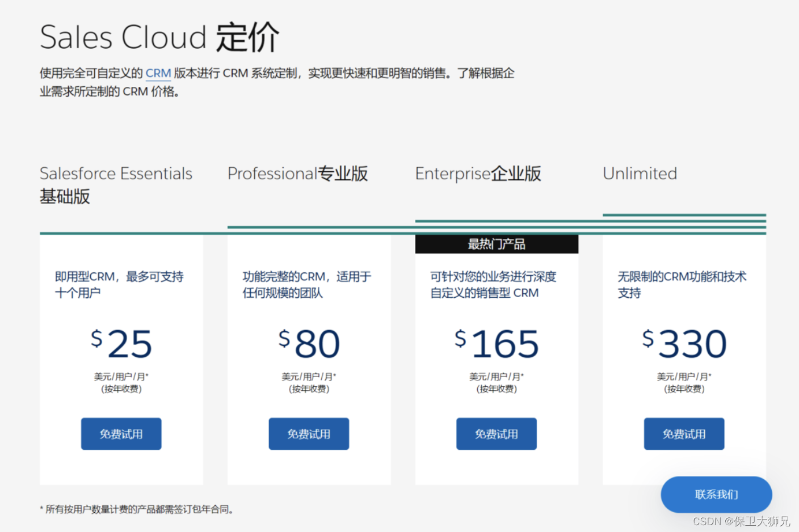Select the Salesforce Essentials 基础版 heading
The image size is (799, 532).
point(116,185)
